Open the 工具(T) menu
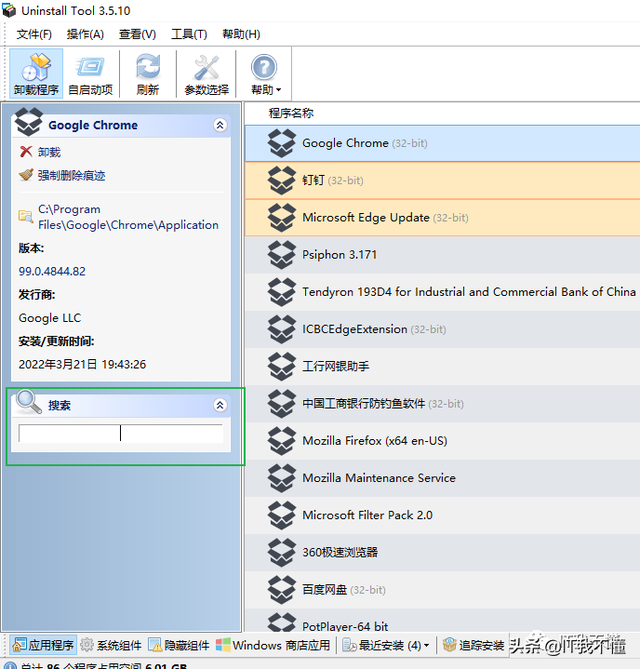Screen dimensions: 640x669 pos(189,34)
